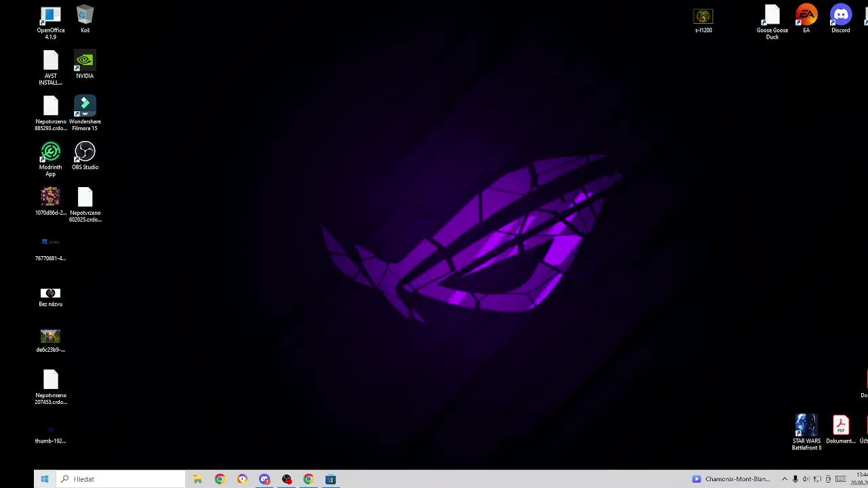Click the microphone icon in system tray
868x488 pixels.
click(795, 479)
